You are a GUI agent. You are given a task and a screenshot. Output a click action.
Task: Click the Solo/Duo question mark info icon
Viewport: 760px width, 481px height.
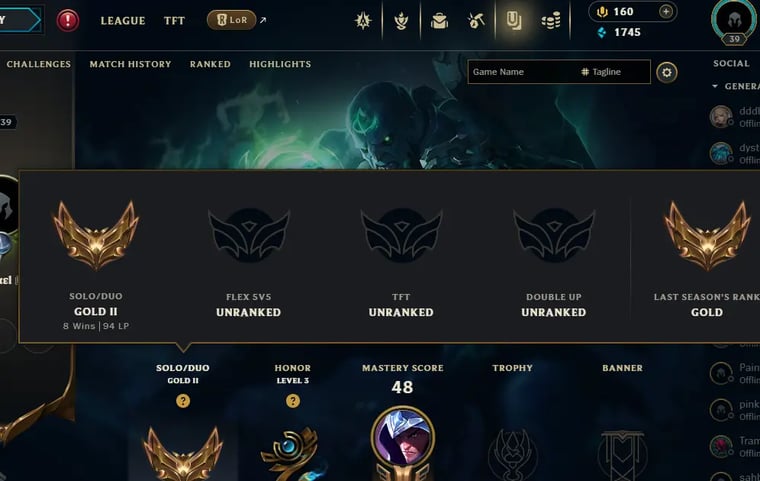pos(183,401)
